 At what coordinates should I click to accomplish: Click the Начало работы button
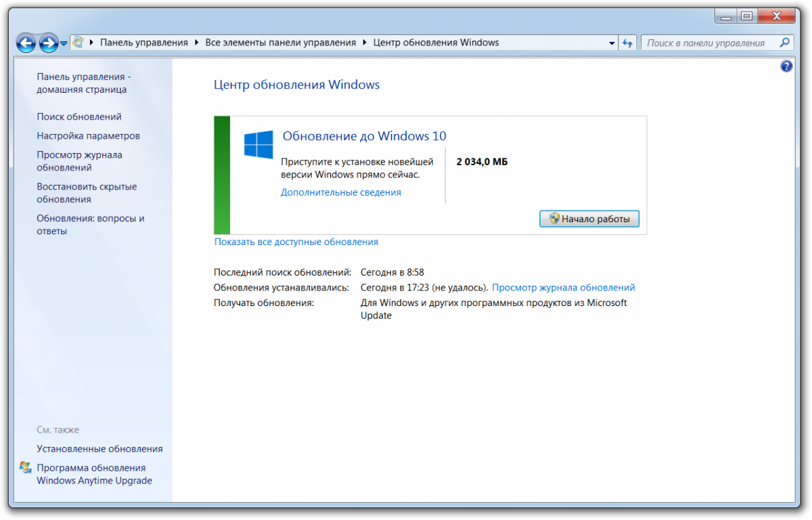589,219
